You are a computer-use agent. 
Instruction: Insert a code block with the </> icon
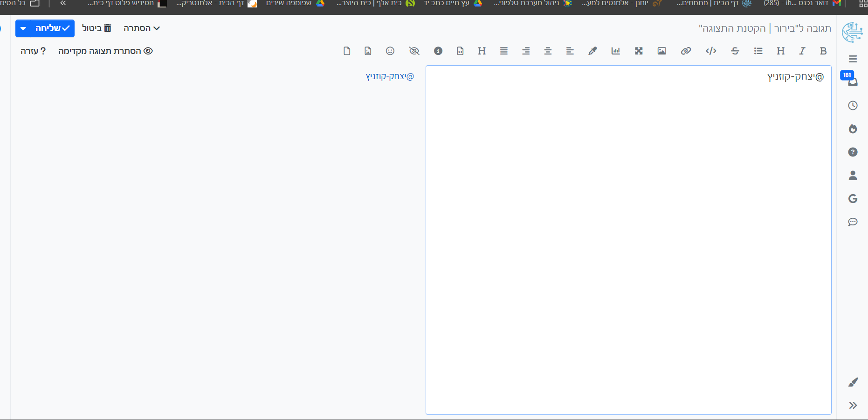point(711,51)
